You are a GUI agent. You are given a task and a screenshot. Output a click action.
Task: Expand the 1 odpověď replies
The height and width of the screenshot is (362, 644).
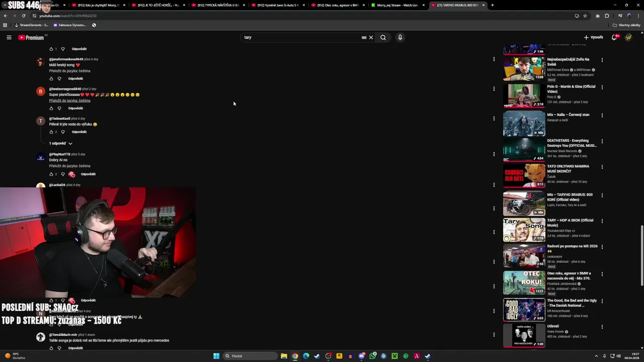(60, 143)
